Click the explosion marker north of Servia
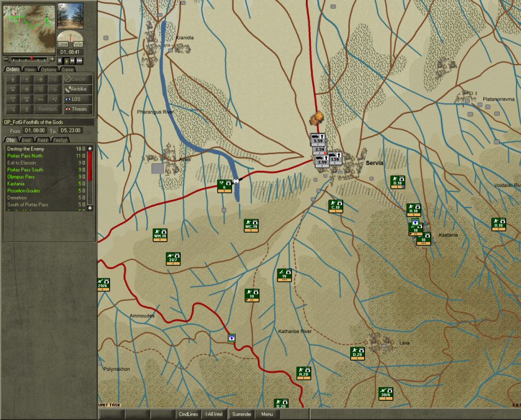This screenshot has width=521, height=420. (x=317, y=118)
